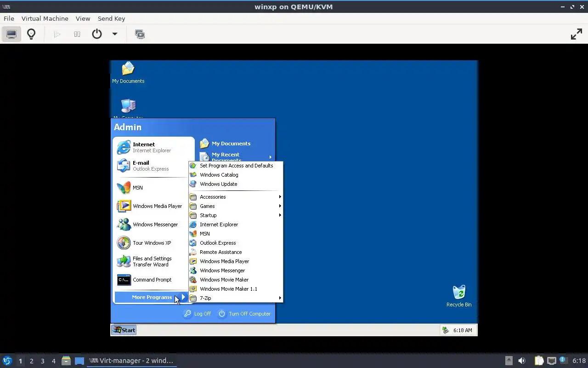
Task: Expand My Recent Documents submenu
Action: coord(236,157)
